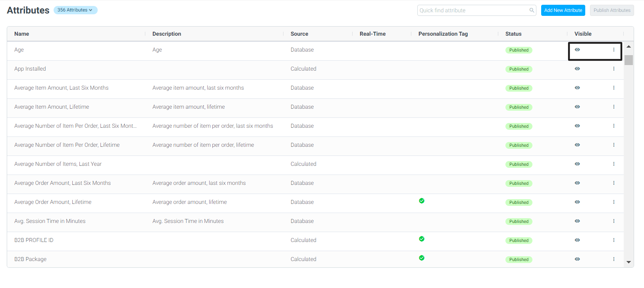Toggle visibility for Average Order Amount, Last Six Months
644x288 pixels.
click(577, 183)
